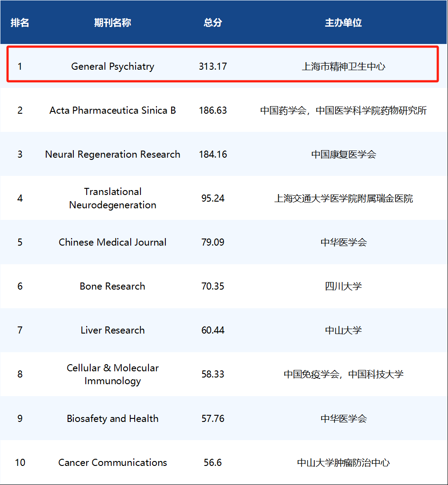Click the 主办单位 column header
The height and width of the screenshot is (485, 448).
[x=344, y=23]
